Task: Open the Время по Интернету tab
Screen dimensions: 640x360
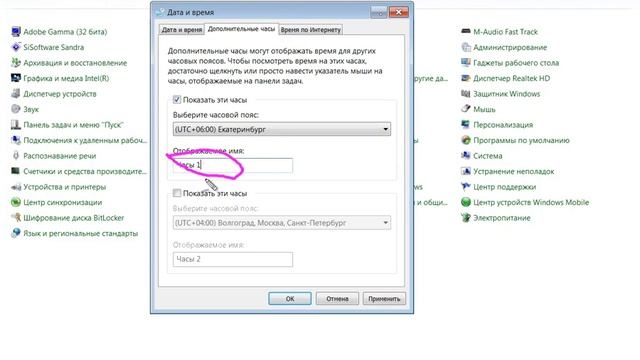Action: tap(311, 30)
